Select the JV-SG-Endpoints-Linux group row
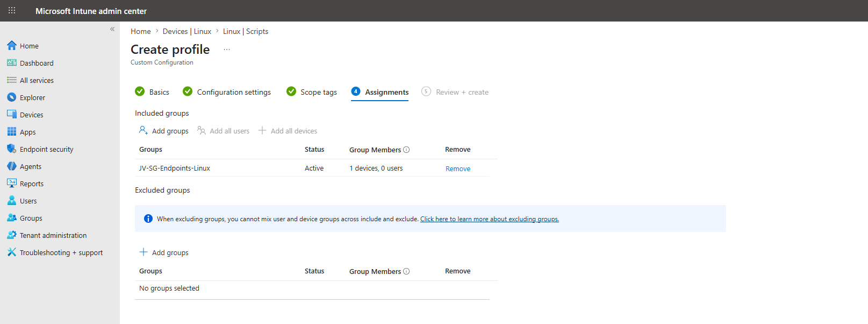This screenshot has width=868, height=324. [312, 168]
